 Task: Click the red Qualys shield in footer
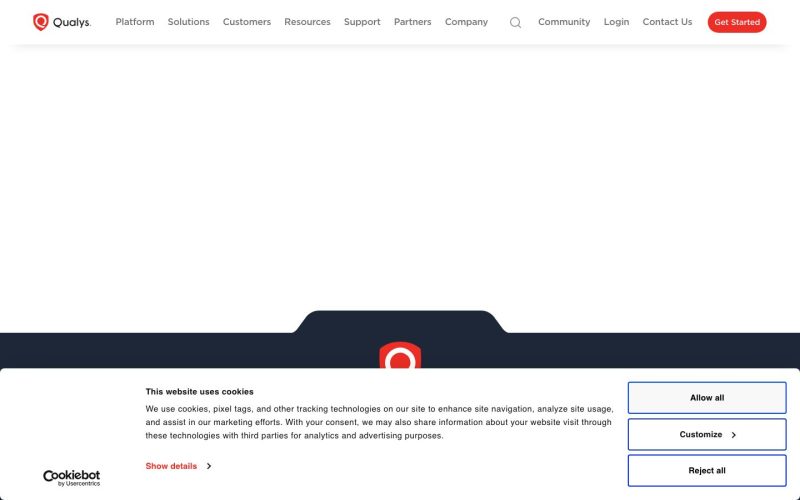400,355
